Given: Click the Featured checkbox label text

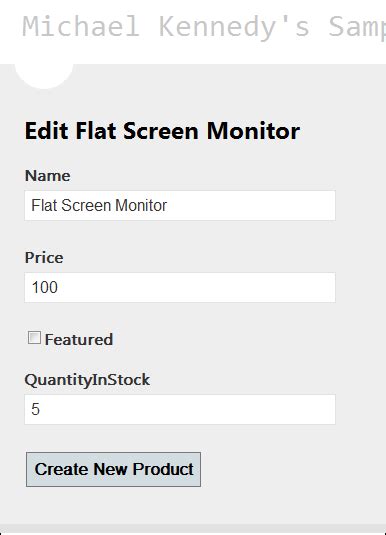Looking at the screenshot, I should click(79, 339).
